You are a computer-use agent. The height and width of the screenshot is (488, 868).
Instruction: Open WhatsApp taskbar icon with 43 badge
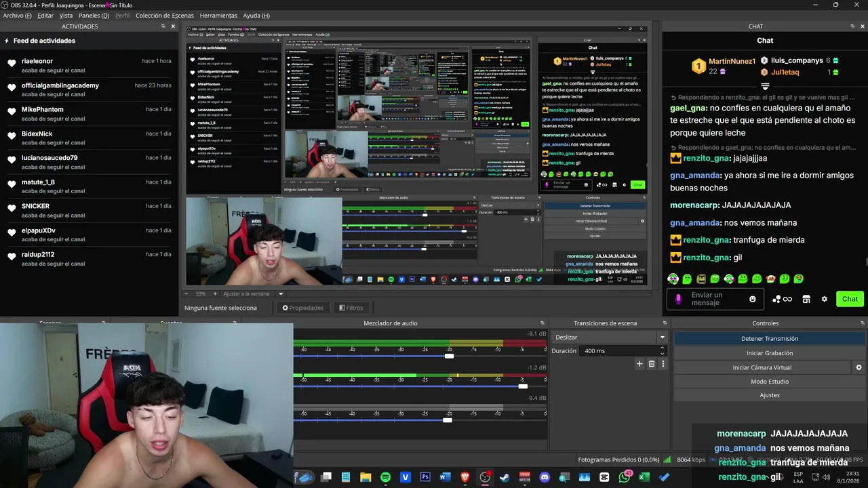tap(625, 477)
